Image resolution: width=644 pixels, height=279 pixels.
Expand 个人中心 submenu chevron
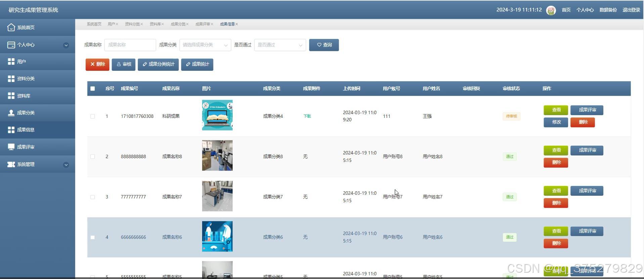(x=66, y=45)
